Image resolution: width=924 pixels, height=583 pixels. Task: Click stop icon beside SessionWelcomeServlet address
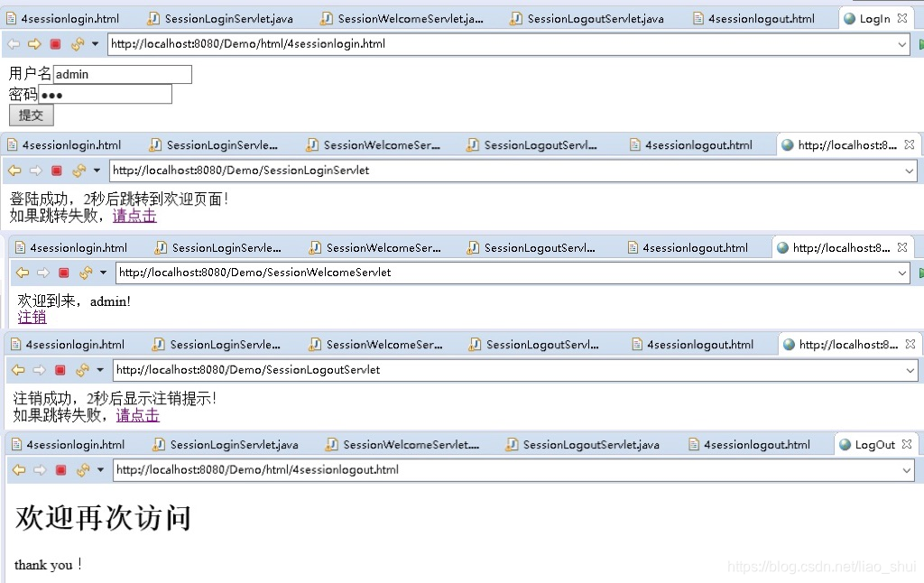pyautogui.click(x=64, y=273)
